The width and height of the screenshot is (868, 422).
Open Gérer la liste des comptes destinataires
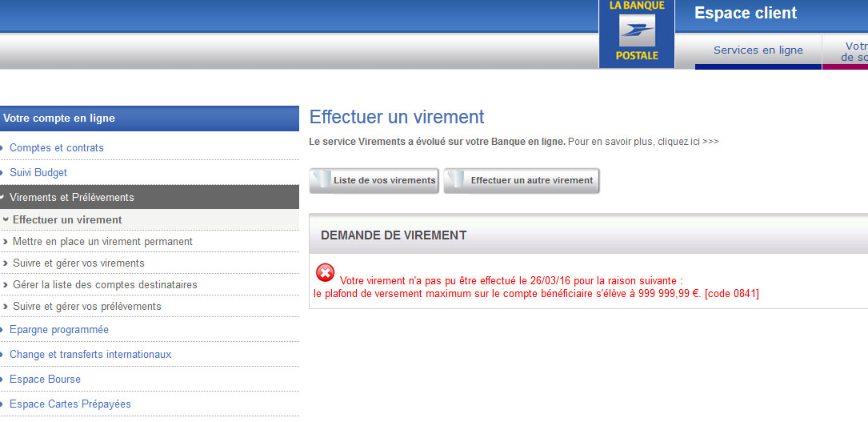tap(105, 284)
